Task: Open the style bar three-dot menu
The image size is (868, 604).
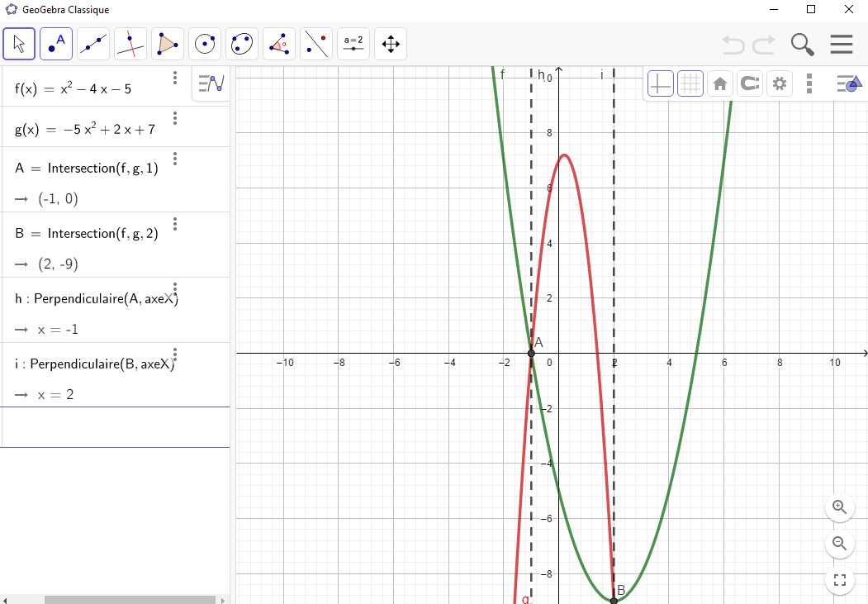Action: point(809,83)
